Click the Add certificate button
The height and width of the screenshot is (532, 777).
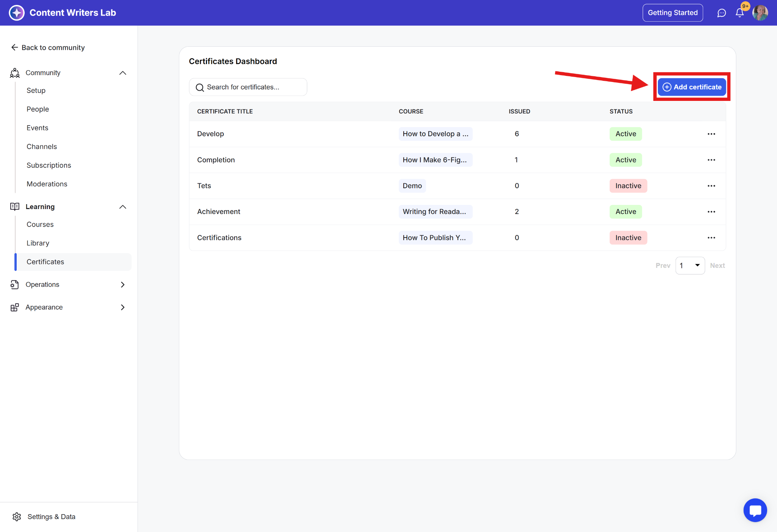pyautogui.click(x=692, y=87)
